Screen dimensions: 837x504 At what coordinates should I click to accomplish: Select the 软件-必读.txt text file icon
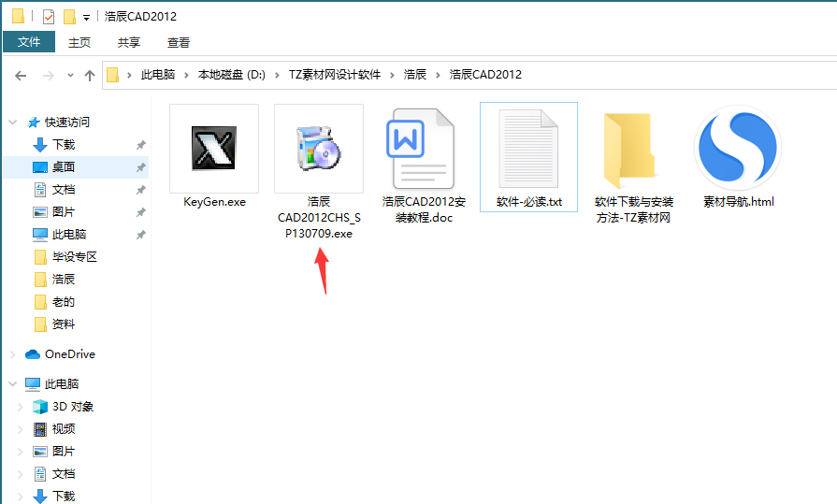click(x=528, y=149)
